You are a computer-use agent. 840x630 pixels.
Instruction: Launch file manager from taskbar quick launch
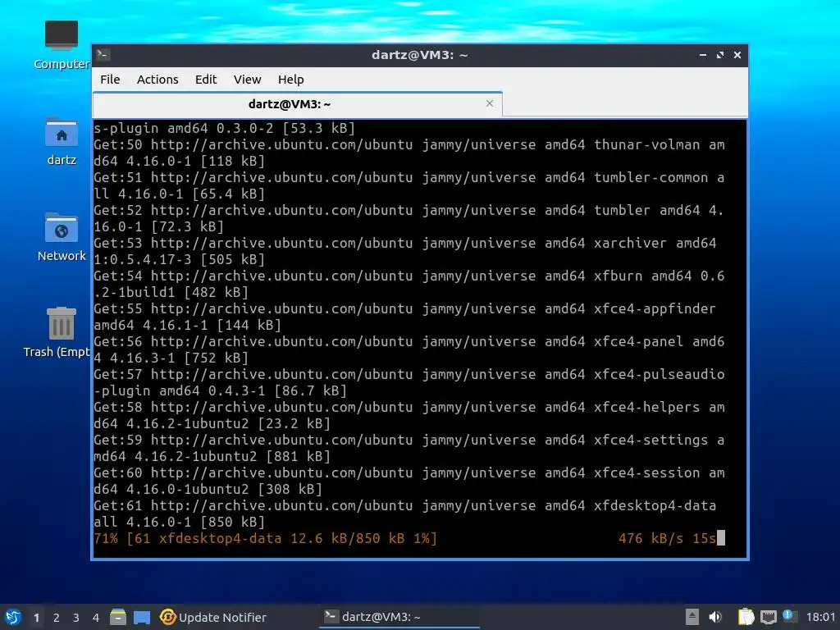click(118, 617)
